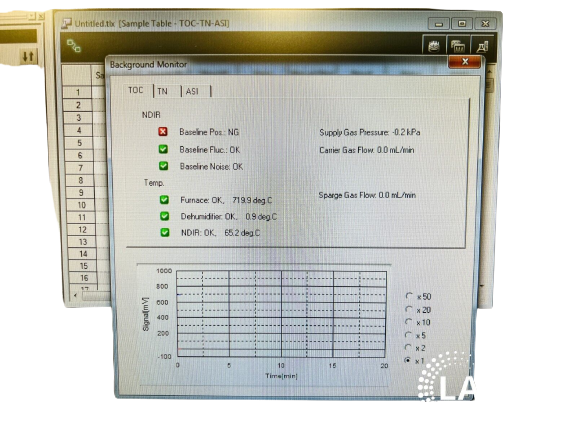This screenshot has height=433, width=577.
Task: Switch to the TN tab
Action: tap(162, 91)
